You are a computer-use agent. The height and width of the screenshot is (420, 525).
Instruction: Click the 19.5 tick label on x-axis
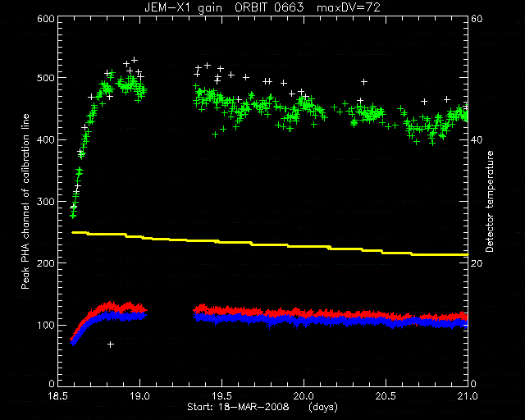pos(222,396)
